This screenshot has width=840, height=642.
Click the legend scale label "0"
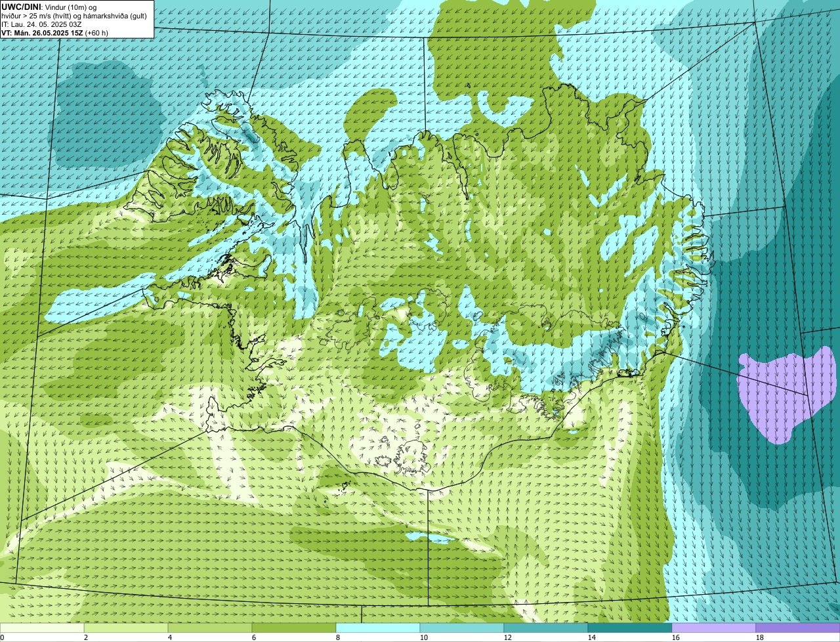click(3, 637)
